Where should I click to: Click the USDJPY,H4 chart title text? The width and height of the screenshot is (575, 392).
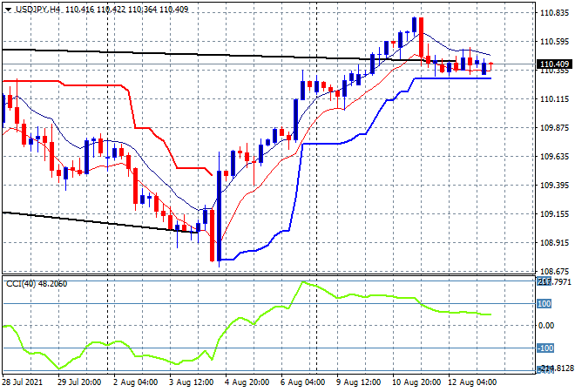pos(37,10)
